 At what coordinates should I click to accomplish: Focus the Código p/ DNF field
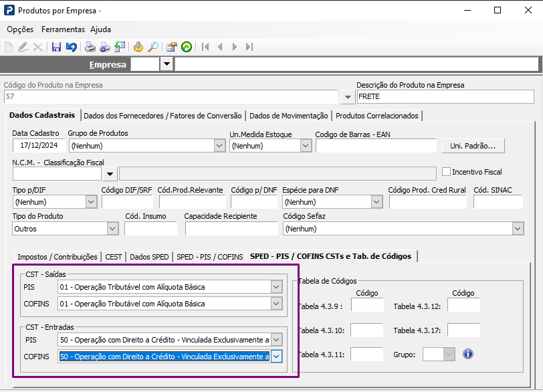click(x=254, y=202)
